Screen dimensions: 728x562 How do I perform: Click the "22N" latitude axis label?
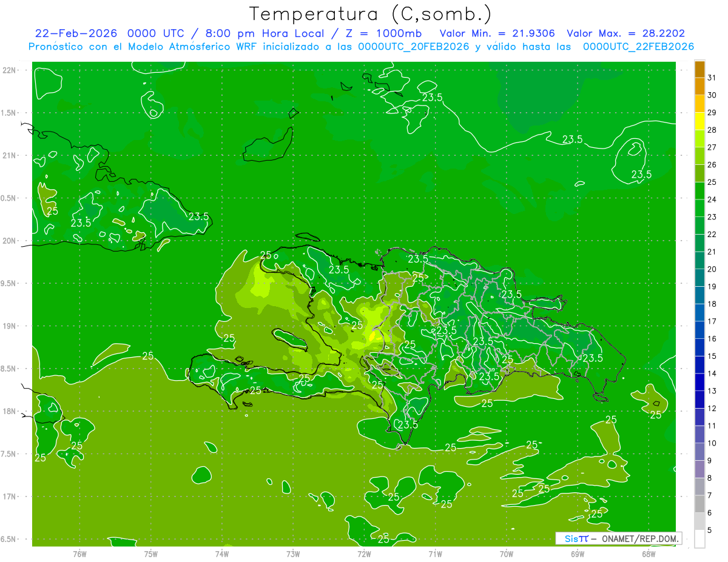pyautogui.click(x=10, y=70)
